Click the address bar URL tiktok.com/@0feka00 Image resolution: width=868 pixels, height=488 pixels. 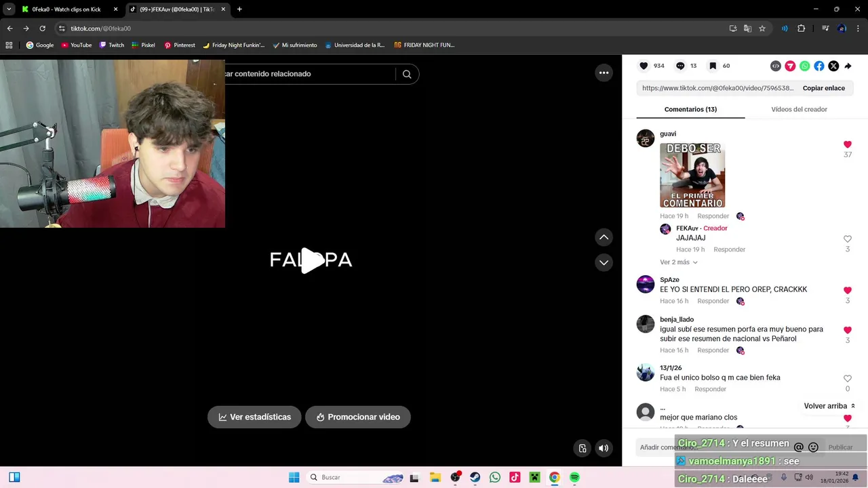pyautogui.click(x=101, y=28)
